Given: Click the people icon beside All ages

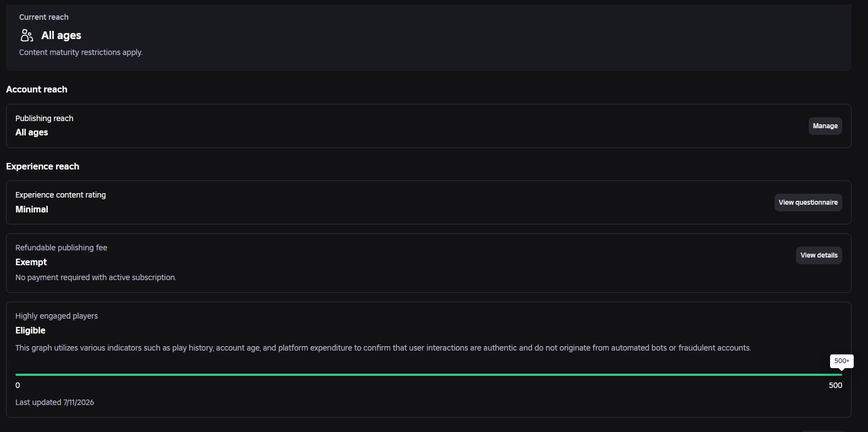Looking at the screenshot, I should tap(27, 36).
